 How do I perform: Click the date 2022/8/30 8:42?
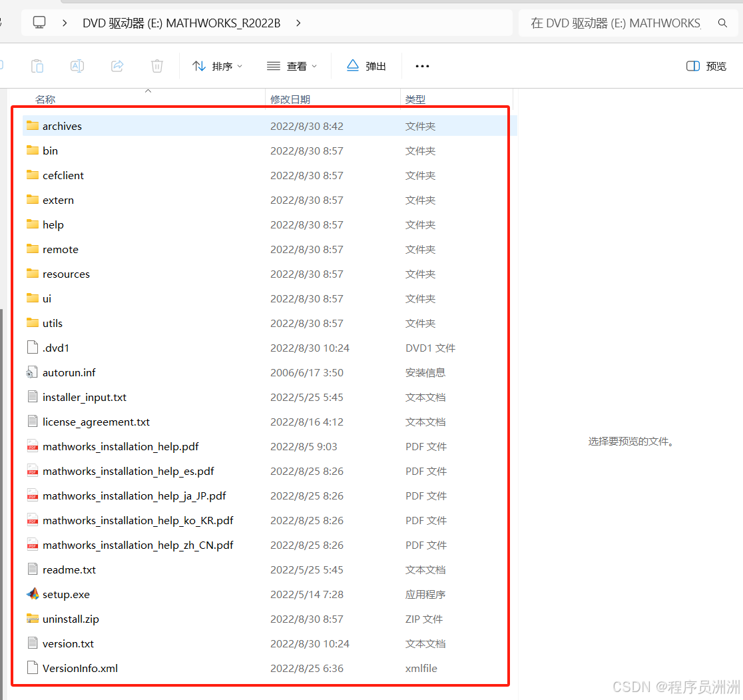tap(306, 126)
